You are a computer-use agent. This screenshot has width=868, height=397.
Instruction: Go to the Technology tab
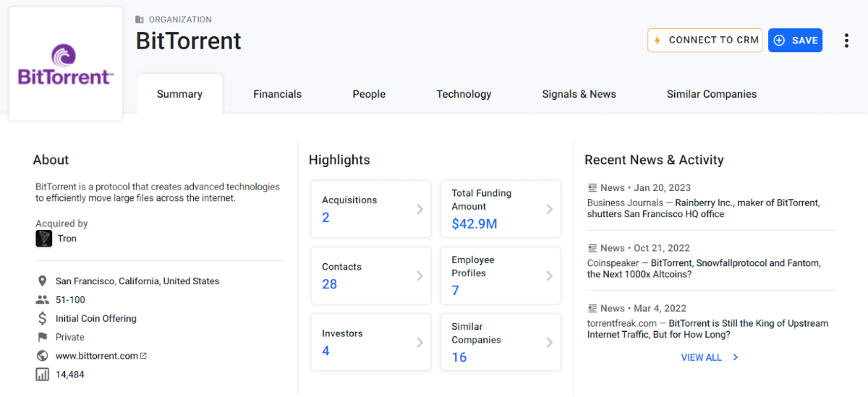click(x=464, y=94)
